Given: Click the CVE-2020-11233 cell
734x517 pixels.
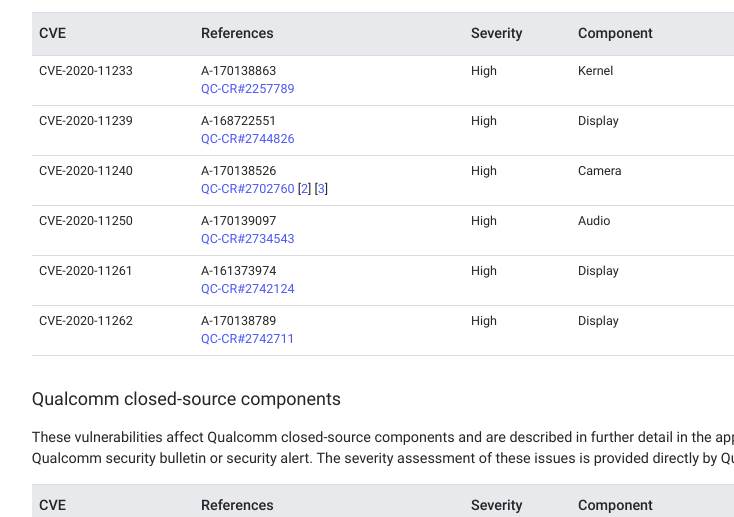Looking at the screenshot, I should pos(85,71).
